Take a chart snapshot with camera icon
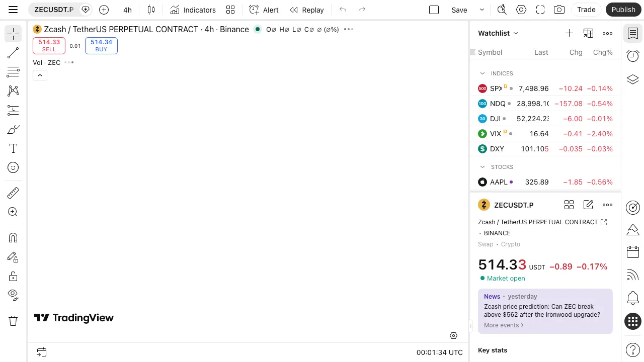Screen dimensions: 644x362 558,10
